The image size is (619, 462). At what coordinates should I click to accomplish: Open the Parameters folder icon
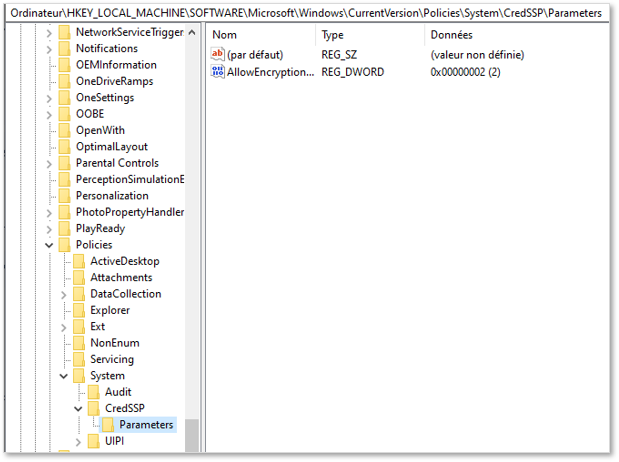pyautogui.click(x=108, y=425)
